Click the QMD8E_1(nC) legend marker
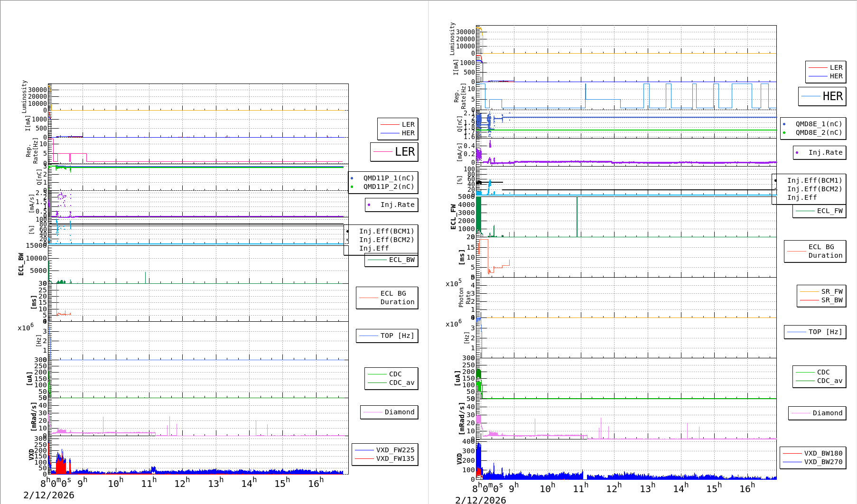 pos(784,124)
